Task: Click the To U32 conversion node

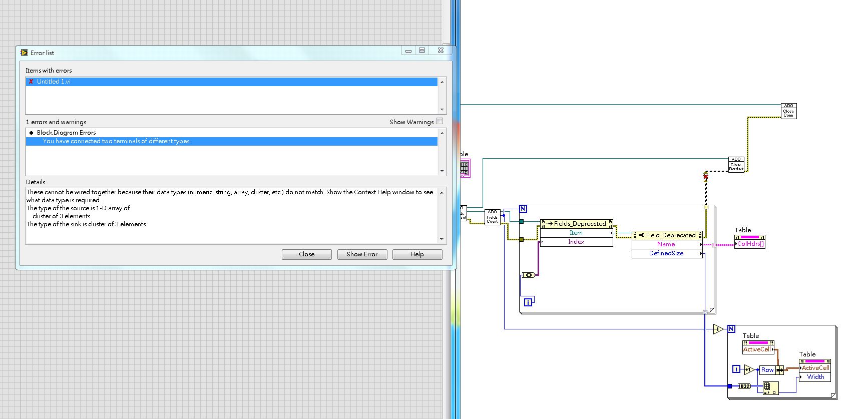Action: tap(744, 386)
